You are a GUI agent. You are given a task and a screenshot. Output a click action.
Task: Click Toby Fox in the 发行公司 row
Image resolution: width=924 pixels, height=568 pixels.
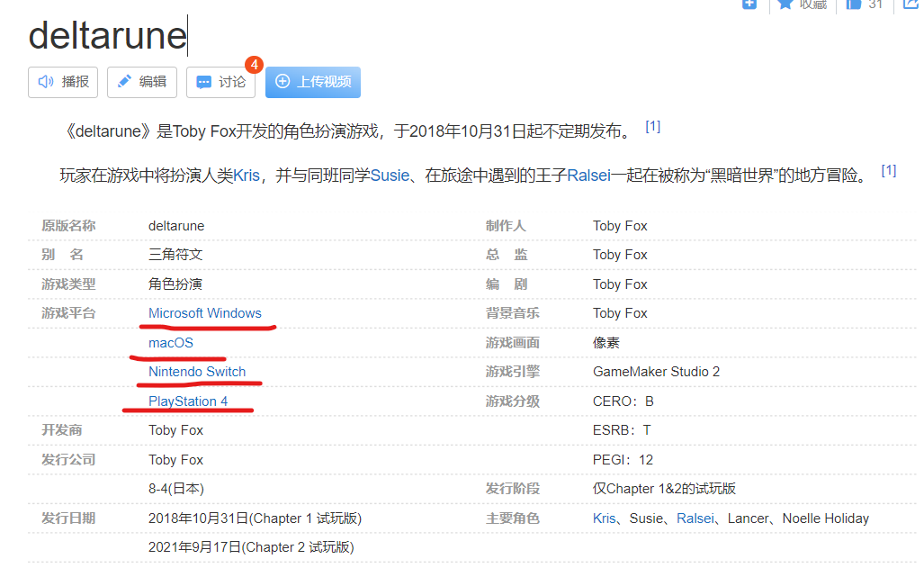[175, 459]
